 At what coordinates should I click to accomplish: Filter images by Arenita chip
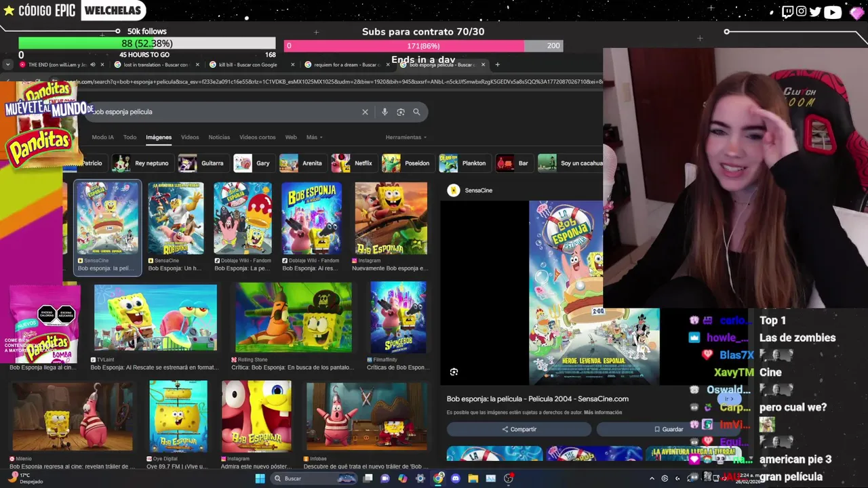click(302, 163)
